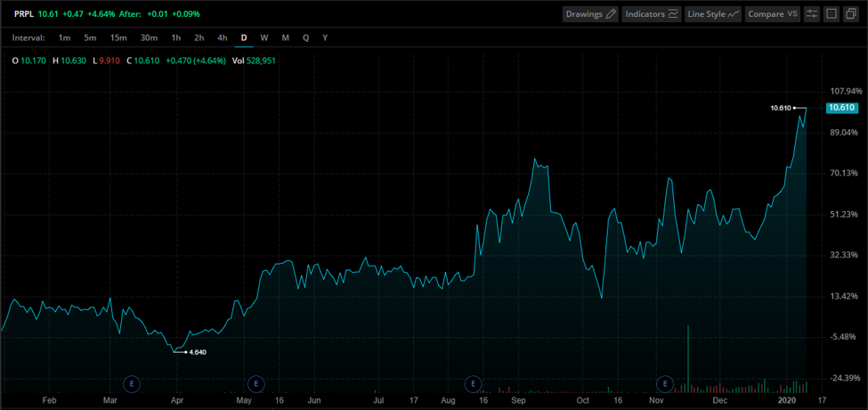Click the 51.23% axis label
Image resolution: width=868 pixels, height=410 pixels.
[846, 215]
